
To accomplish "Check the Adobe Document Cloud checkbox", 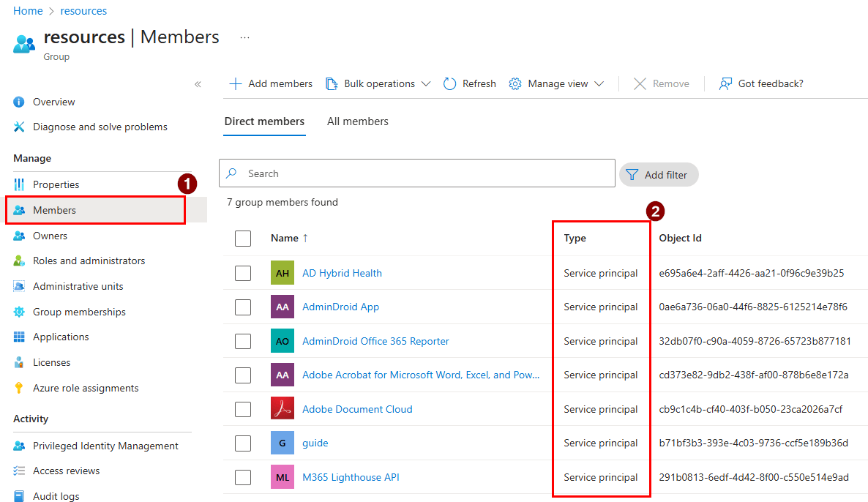I will [x=243, y=409].
